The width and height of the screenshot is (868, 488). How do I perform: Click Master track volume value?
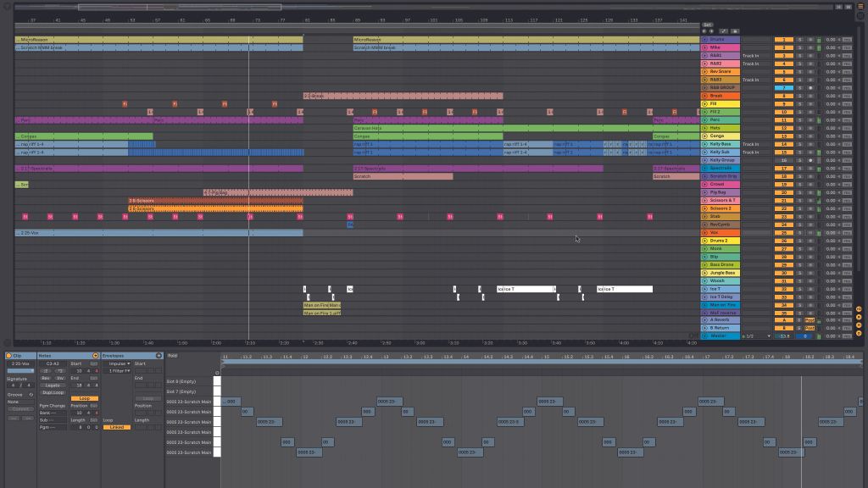[784, 335]
